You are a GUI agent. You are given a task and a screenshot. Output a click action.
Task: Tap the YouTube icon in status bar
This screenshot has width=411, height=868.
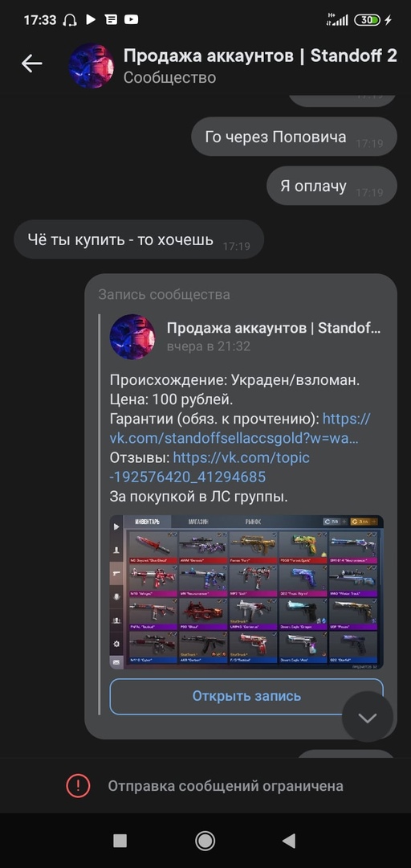pos(131,20)
